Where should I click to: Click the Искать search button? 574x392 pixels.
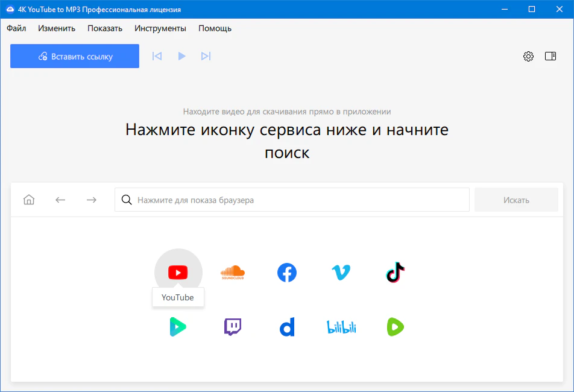pos(516,200)
